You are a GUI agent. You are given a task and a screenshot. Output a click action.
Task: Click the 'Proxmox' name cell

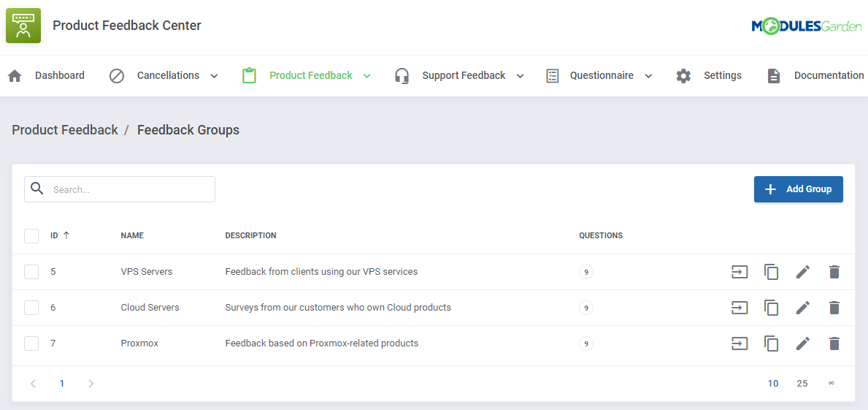tap(139, 343)
